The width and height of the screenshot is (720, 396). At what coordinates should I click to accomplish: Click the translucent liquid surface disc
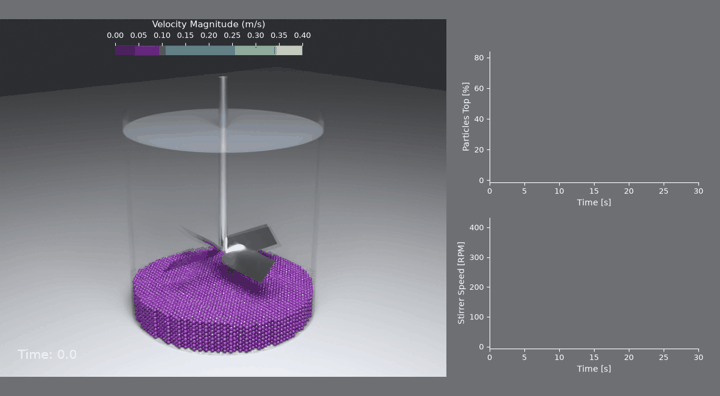223,130
